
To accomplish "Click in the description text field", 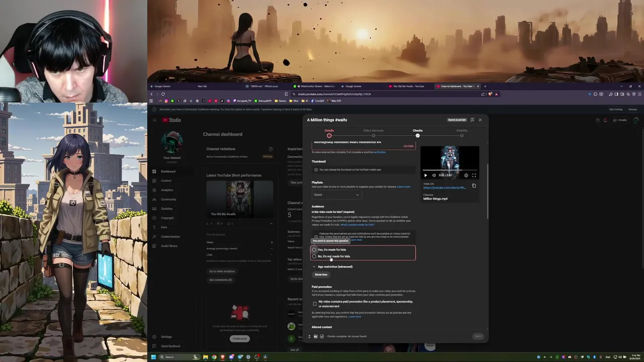I will coord(363,145).
